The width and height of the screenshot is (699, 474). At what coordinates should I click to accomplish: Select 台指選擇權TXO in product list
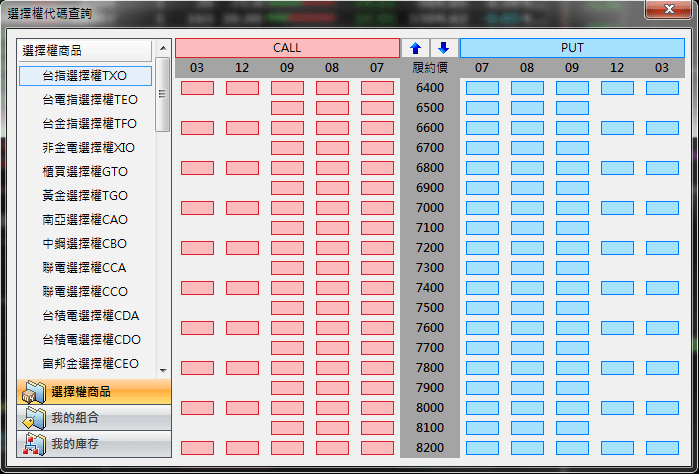(85, 75)
